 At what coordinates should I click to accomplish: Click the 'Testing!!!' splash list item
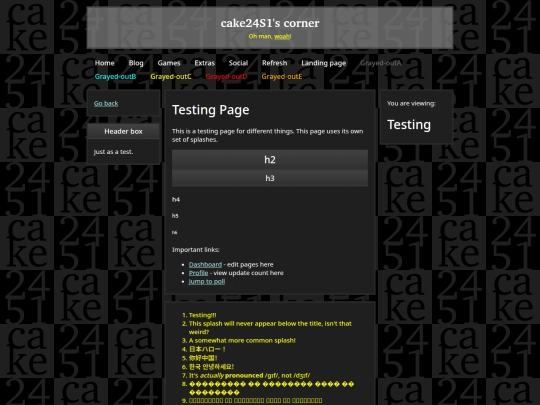[x=202, y=315]
